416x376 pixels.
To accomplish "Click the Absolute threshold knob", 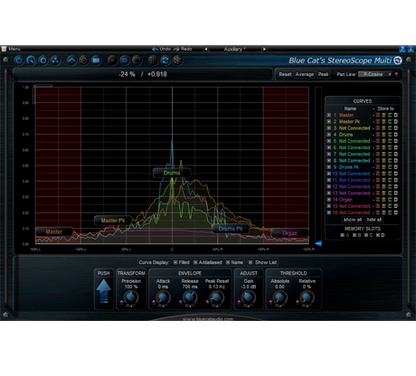I will [x=280, y=298].
